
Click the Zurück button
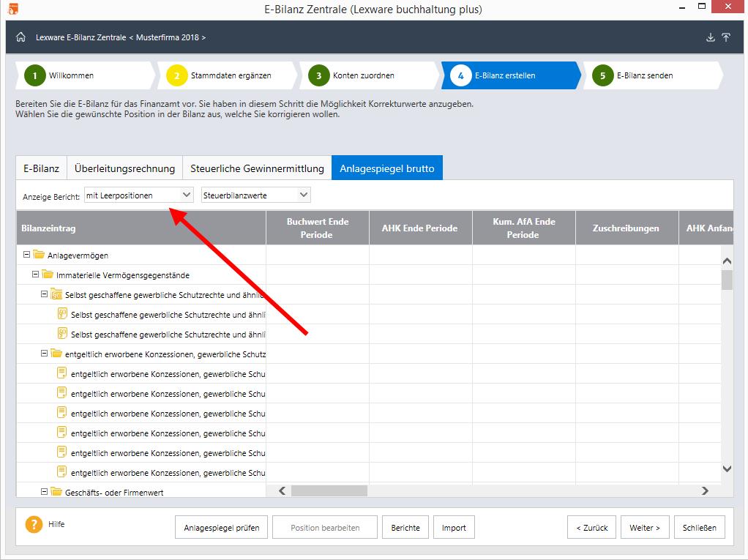591,528
